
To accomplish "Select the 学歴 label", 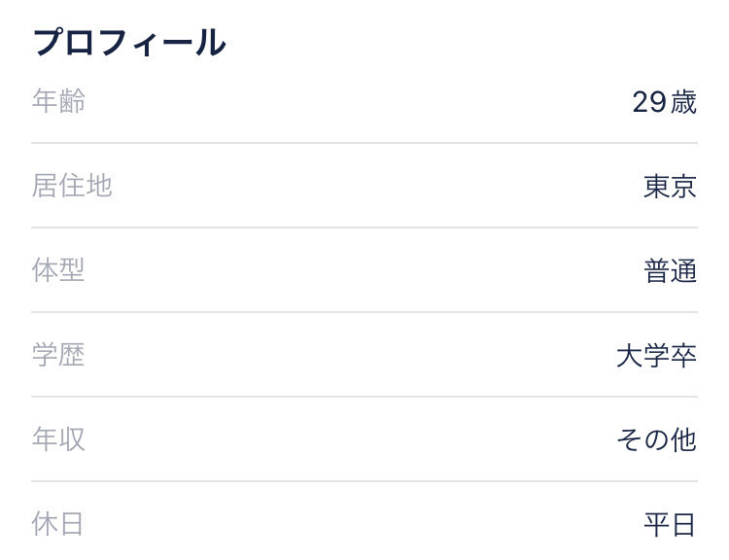I will [x=58, y=355].
